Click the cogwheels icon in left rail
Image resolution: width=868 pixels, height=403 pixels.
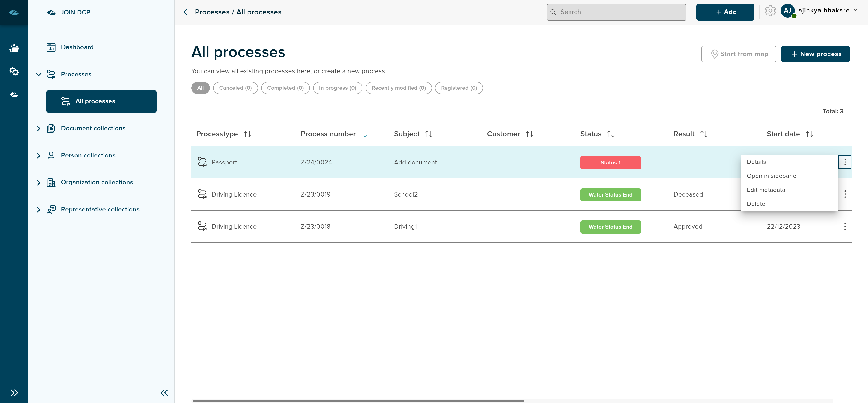tap(14, 71)
